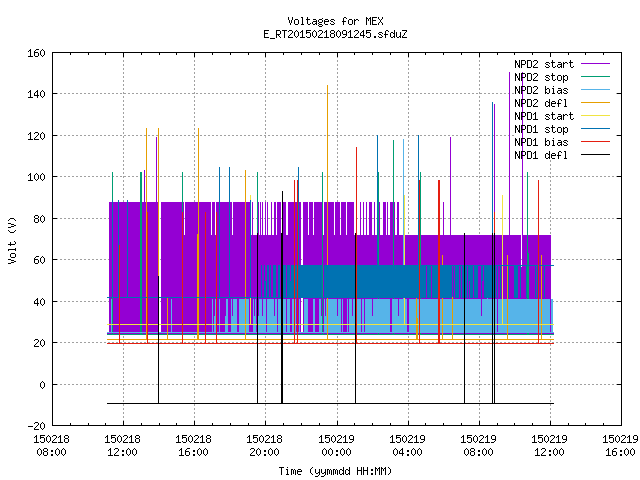The image size is (640, 480).
Task: Click the Time (yymmdd HH:MM) x-axis label
Action: 335,471
